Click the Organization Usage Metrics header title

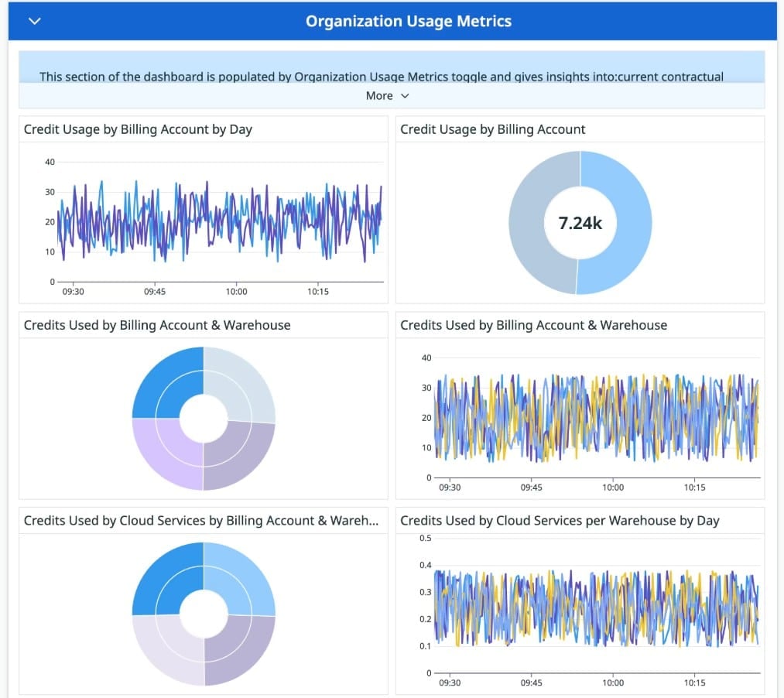point(409,21)
